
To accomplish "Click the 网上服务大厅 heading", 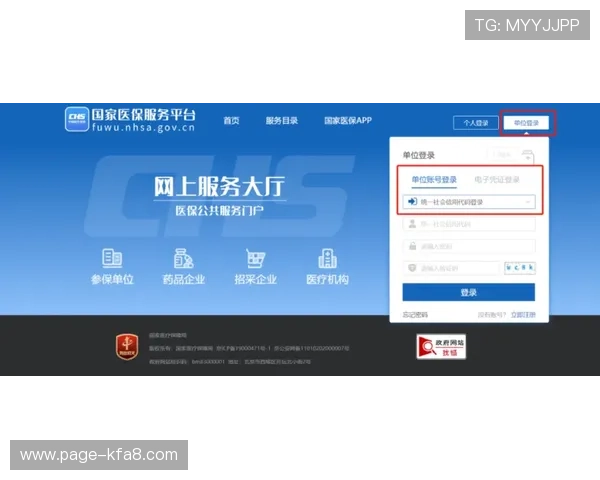I will coord(220,186).
